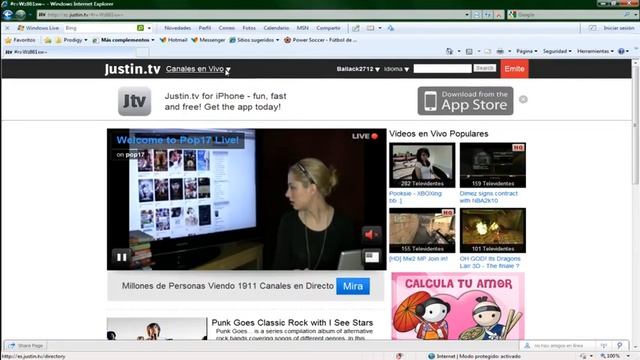640x360 pixels.
Task: Click Iniciar sesión in Windows Live toolbar
Action: click(619, 28)
